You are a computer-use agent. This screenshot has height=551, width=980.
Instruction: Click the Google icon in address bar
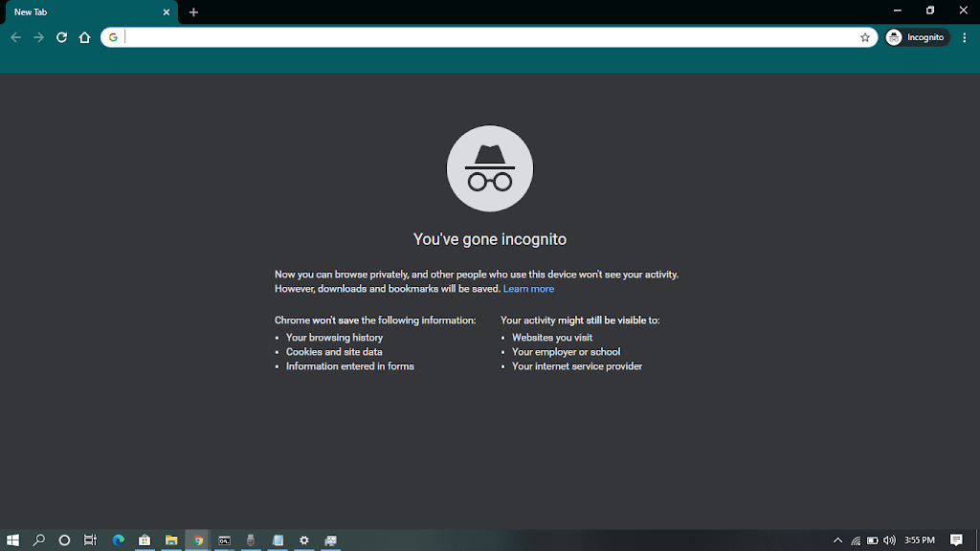pyautogui.click(x=113, y=37)
